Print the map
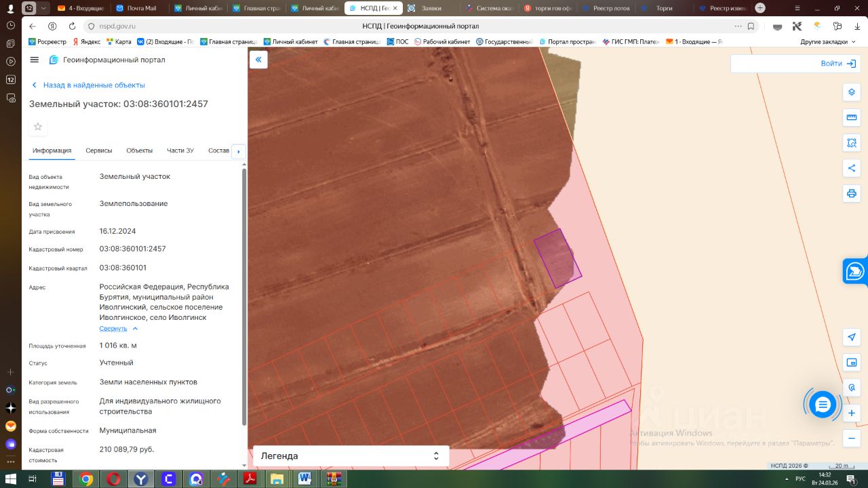 click(852, 193)
